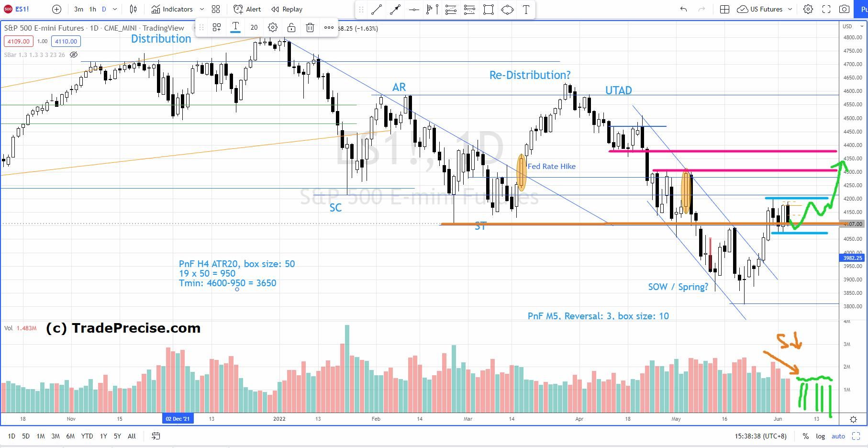The width and height of the screenshot is (868, 448).
Task: Hide the SBar indicator with the eye icon
Action: (74, 55)
